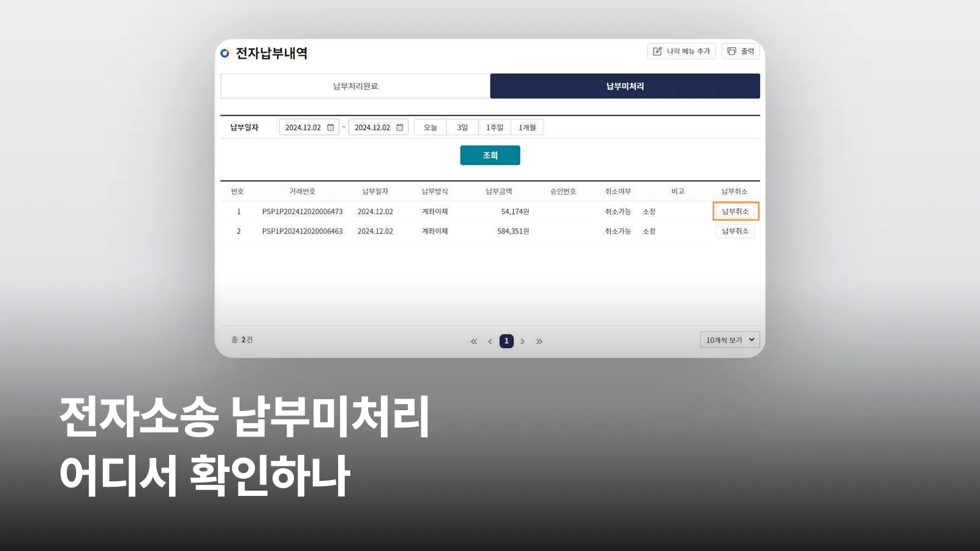Click the 출력 print button
980x551 pixels.
pyautogui.click(x=741, y=51)
